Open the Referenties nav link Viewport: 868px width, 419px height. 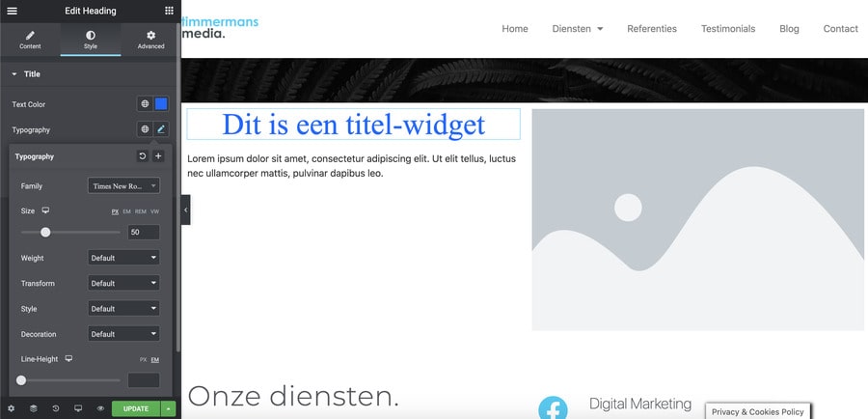652,29
